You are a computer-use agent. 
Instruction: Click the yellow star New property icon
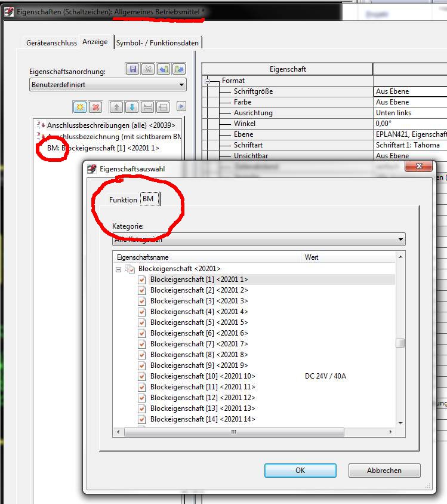click(79, 107)
